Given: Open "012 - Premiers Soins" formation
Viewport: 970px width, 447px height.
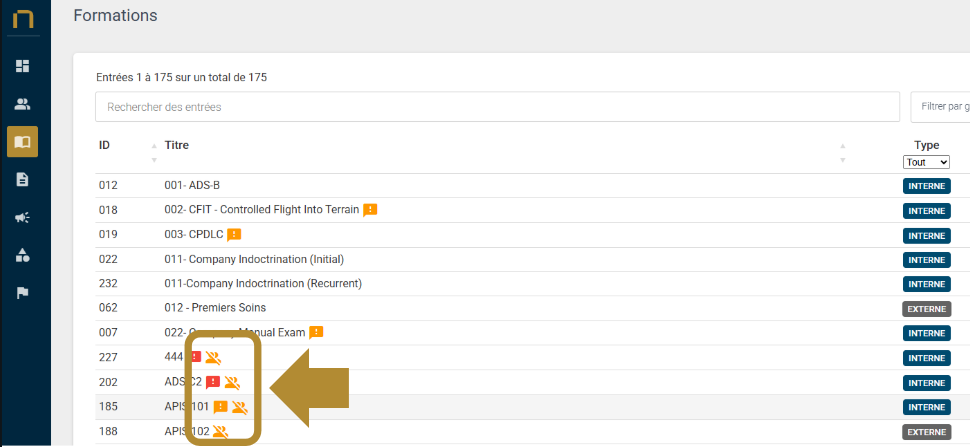Looking at the screenshot, I should [215, 308].
